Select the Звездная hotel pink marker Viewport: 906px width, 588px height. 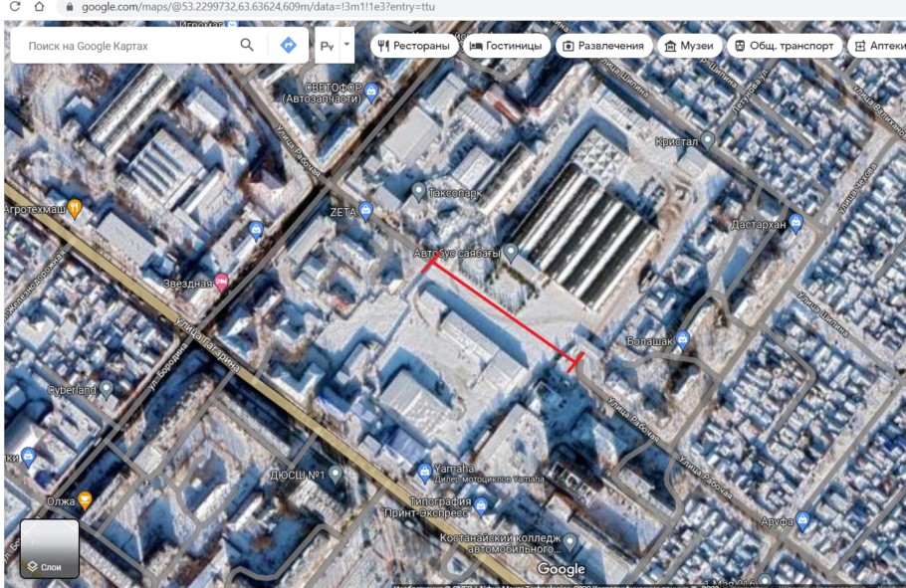tap(221, 283)
